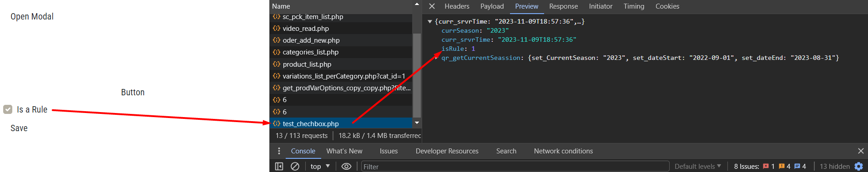The height and width of the screenshot is (172, 868).
Task: Select the video_read.php request
Action: 341,28
